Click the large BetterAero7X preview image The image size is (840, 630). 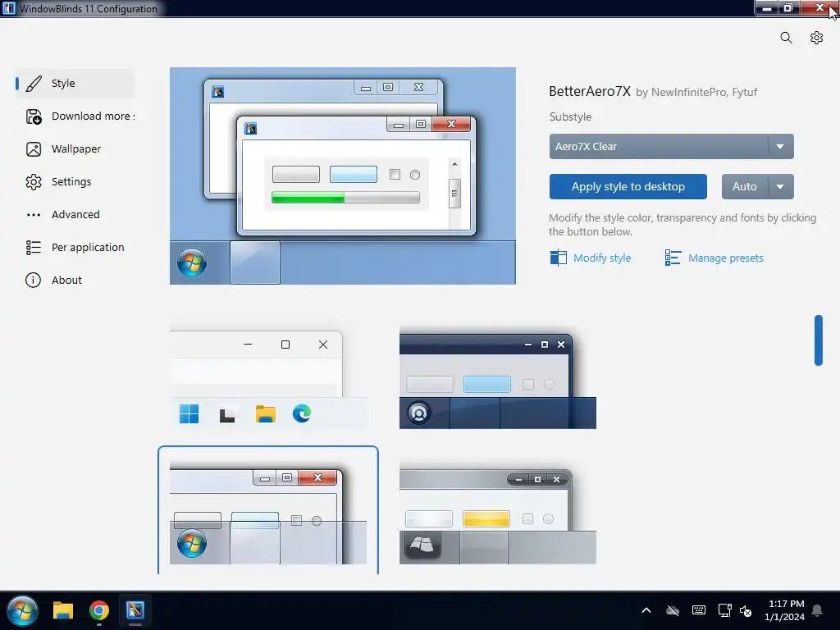pos(343,176)
